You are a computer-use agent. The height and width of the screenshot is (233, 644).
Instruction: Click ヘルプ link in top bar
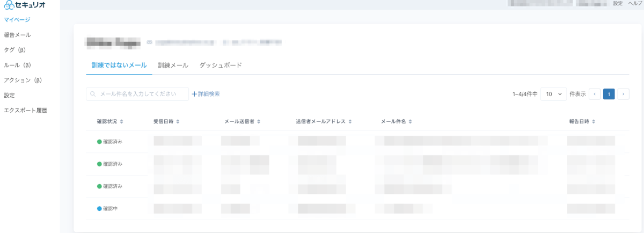[635, 3]
